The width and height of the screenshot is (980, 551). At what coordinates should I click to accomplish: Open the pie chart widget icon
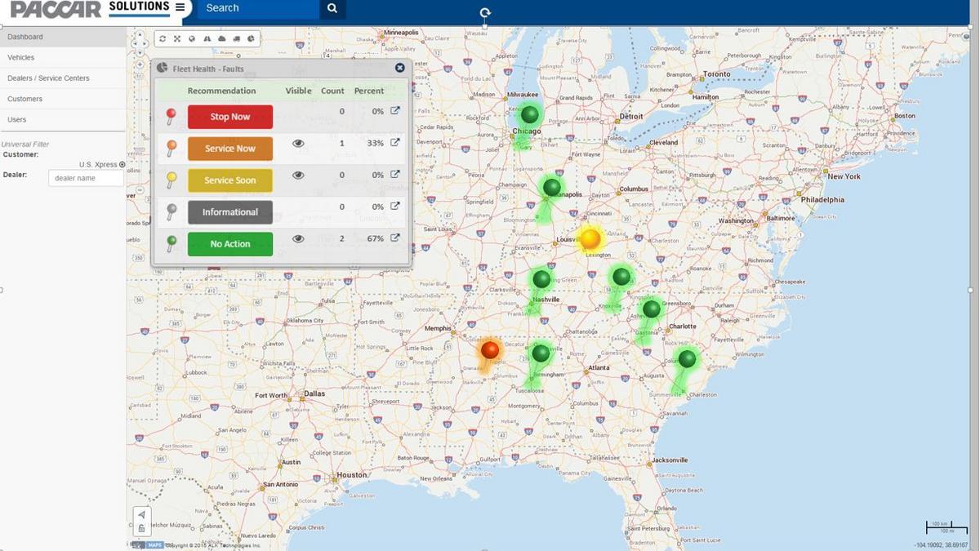(x=251, y=38)
